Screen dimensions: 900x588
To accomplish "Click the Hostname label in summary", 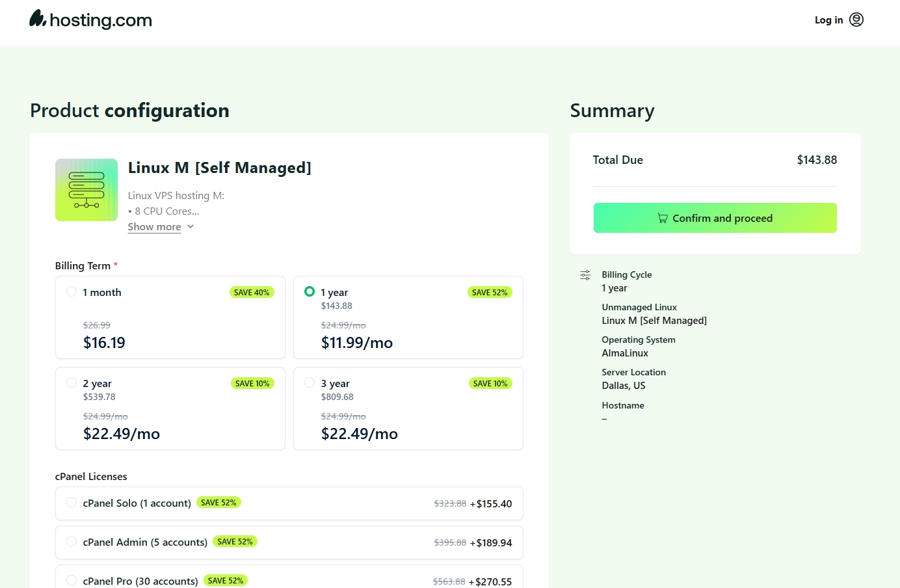I will [623, 405].
